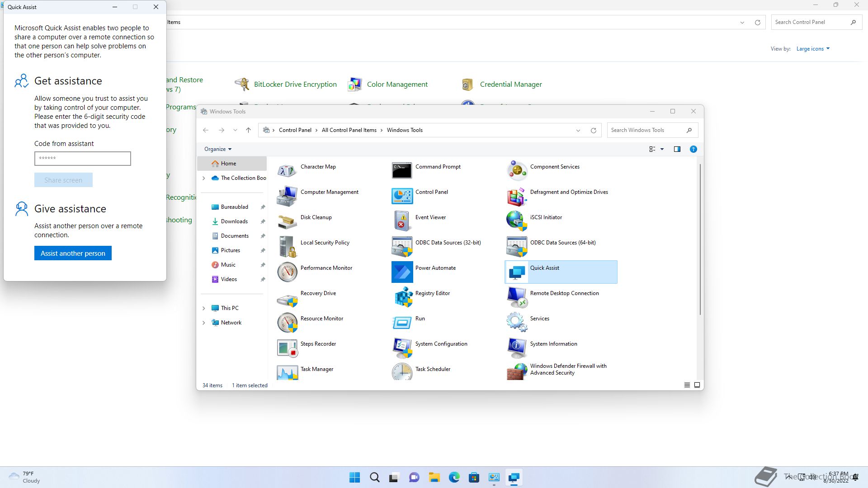This screenshot has width=868, height=488.
Task: Select the iSCSI Initiator icon
Action: [x=517, y=221]
